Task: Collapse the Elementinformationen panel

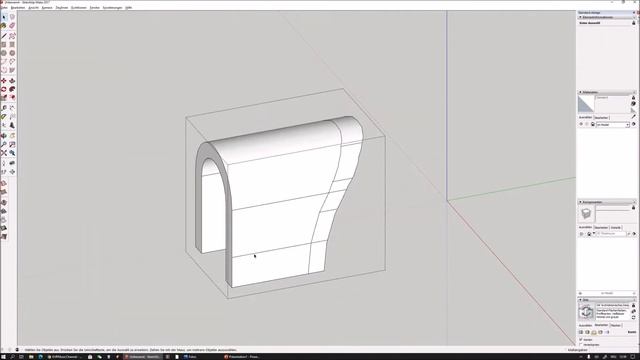Action: click(580, 18)
